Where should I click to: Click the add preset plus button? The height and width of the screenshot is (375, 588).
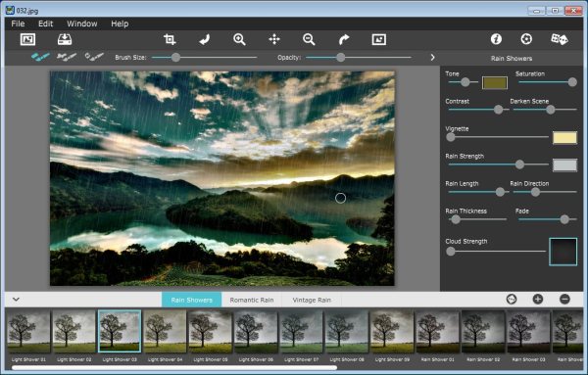tap(538, 299)
